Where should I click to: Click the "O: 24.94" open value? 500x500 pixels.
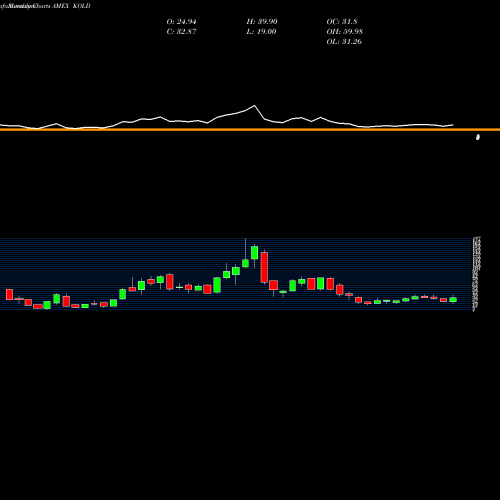181,22
